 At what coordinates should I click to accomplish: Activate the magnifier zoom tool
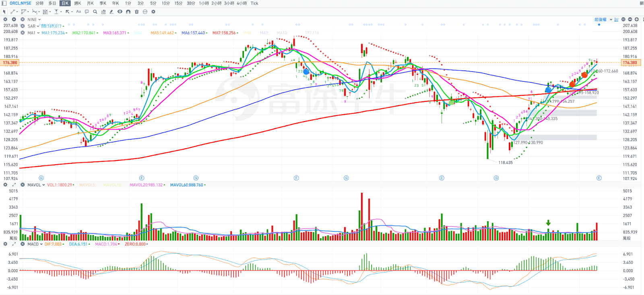tap(95, 12)
